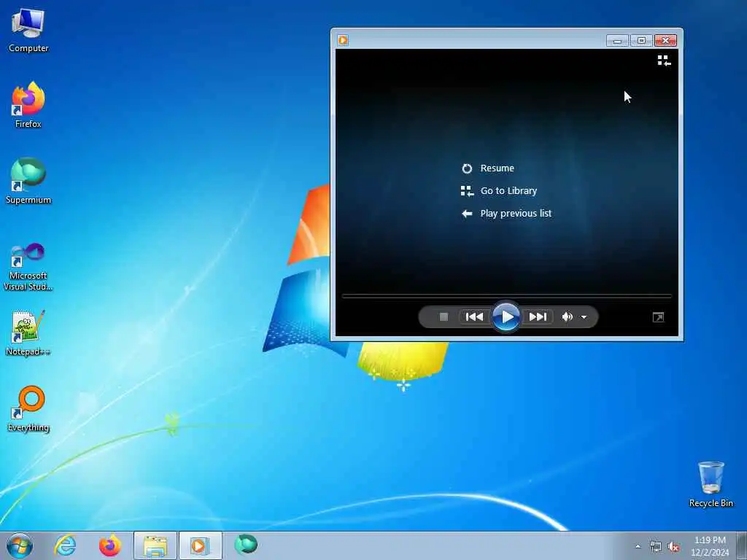The image size is (747, 560).
Task: Minimize the Media Player window
Action: (617, 41)
